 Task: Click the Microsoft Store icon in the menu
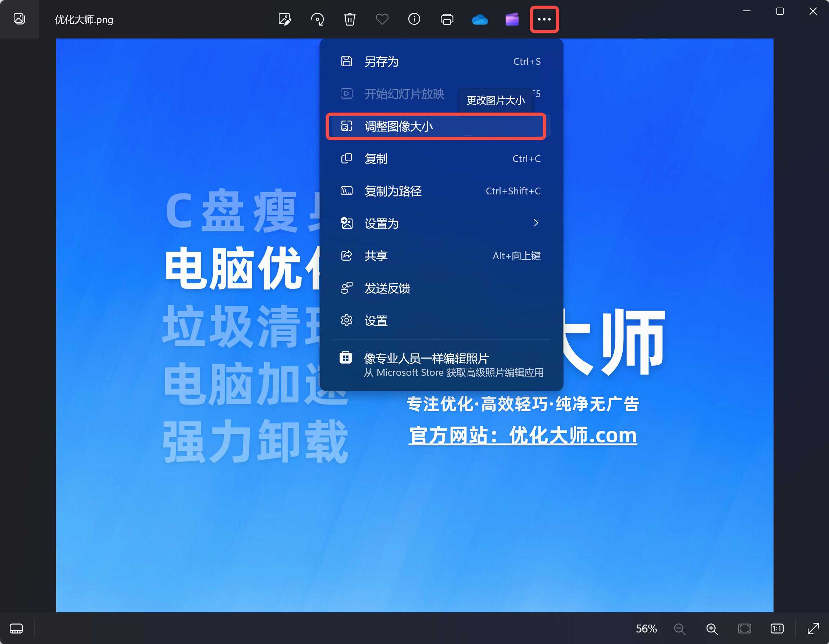click(x=346, y=357)
